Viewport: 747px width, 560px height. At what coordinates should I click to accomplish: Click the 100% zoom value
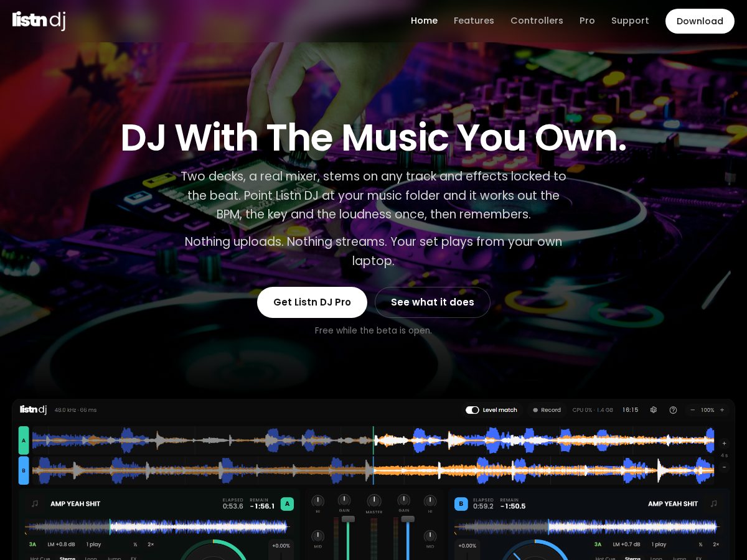point(708,410)
